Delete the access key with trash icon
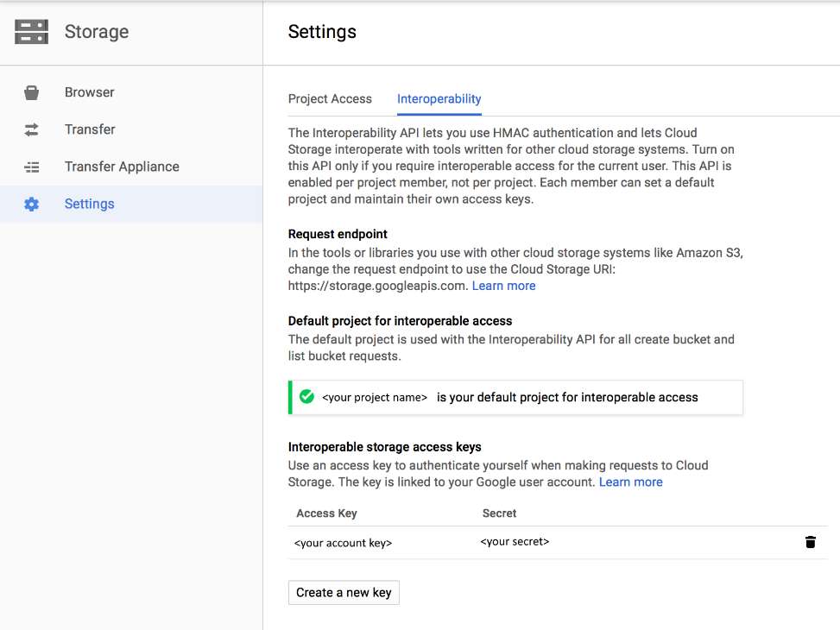 (811, 542)
